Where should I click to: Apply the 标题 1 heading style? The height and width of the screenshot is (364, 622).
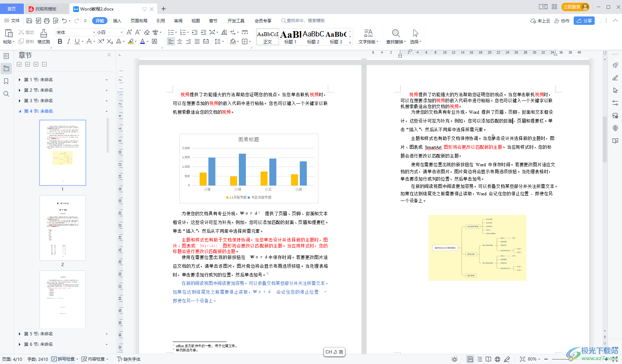pyautogui.click(x=290, y=37)
